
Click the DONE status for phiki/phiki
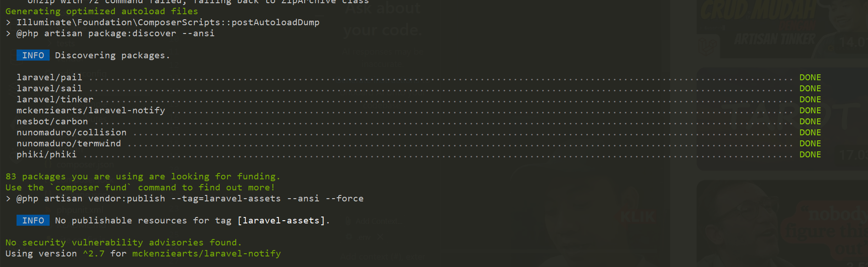click(810, 155)
